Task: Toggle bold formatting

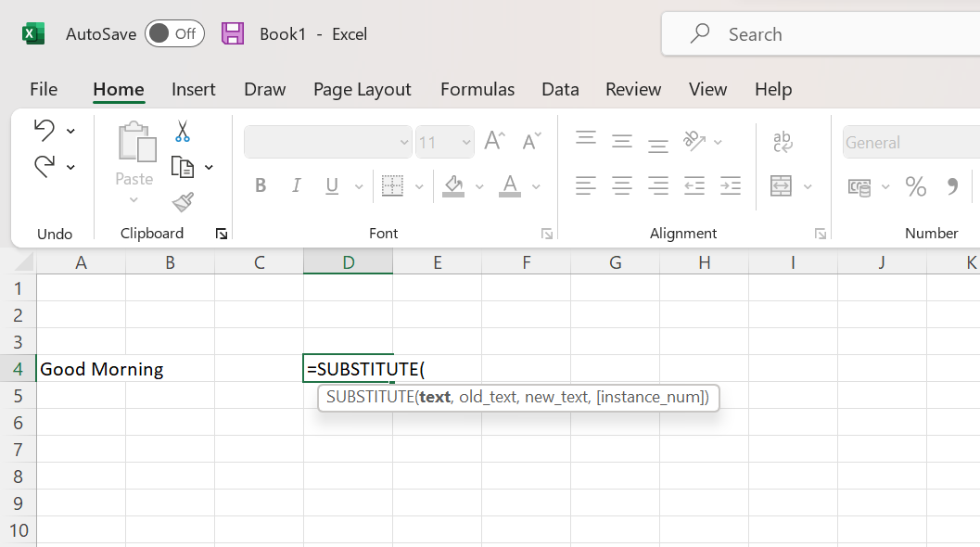Action: pos(261,185)
